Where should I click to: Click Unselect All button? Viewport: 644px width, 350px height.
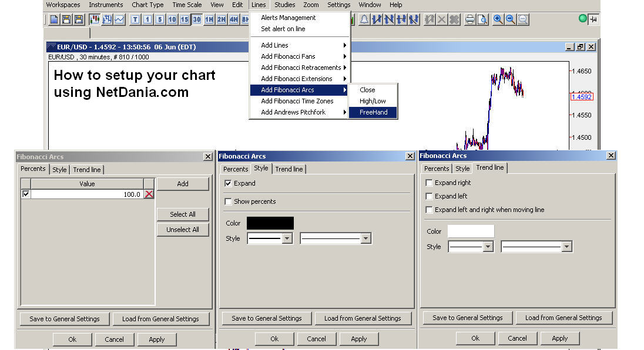point(183,230)
